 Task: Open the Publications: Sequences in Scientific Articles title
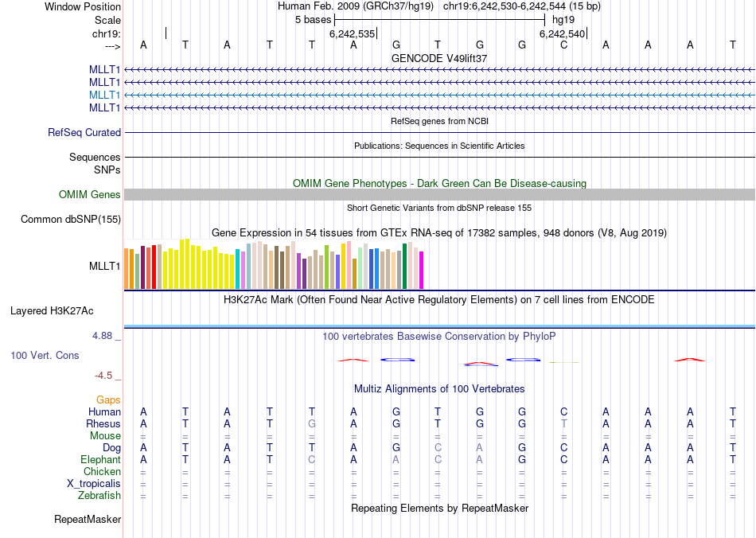click(439, 146)
